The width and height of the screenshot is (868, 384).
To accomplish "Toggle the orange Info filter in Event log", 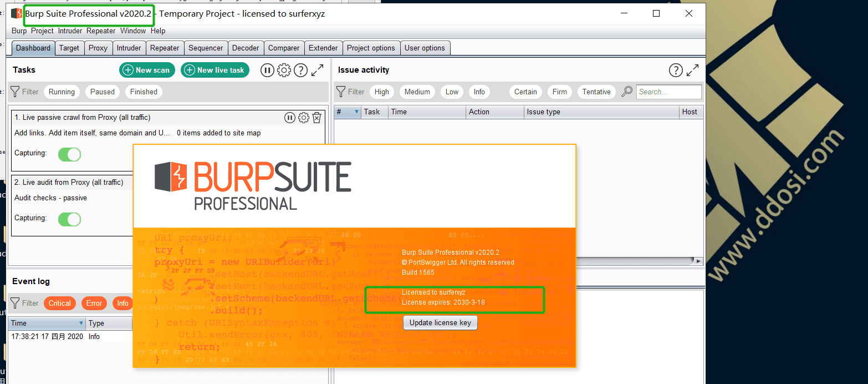I will coord(123,303).
